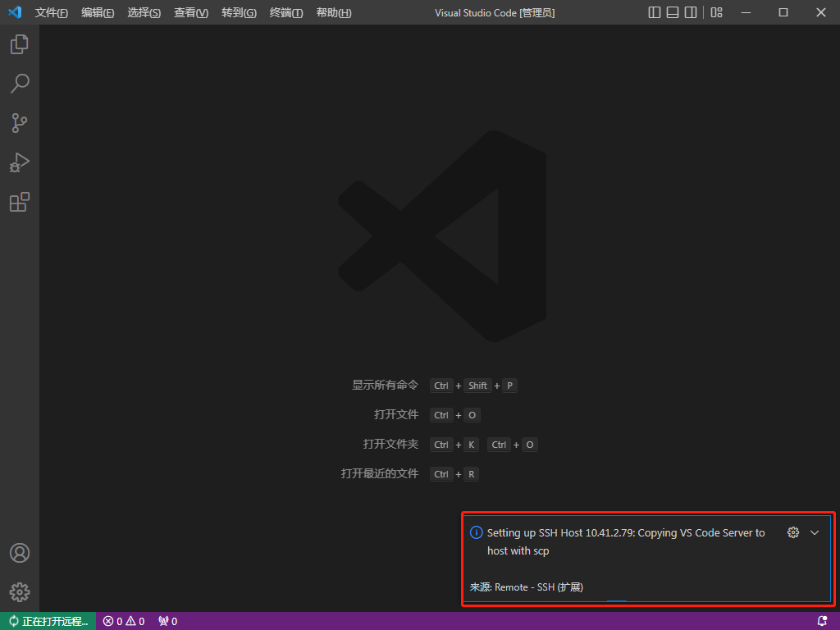Click errors and warnings count in status bar
Screen dimensions: 840x630
[x=124, y=621]
